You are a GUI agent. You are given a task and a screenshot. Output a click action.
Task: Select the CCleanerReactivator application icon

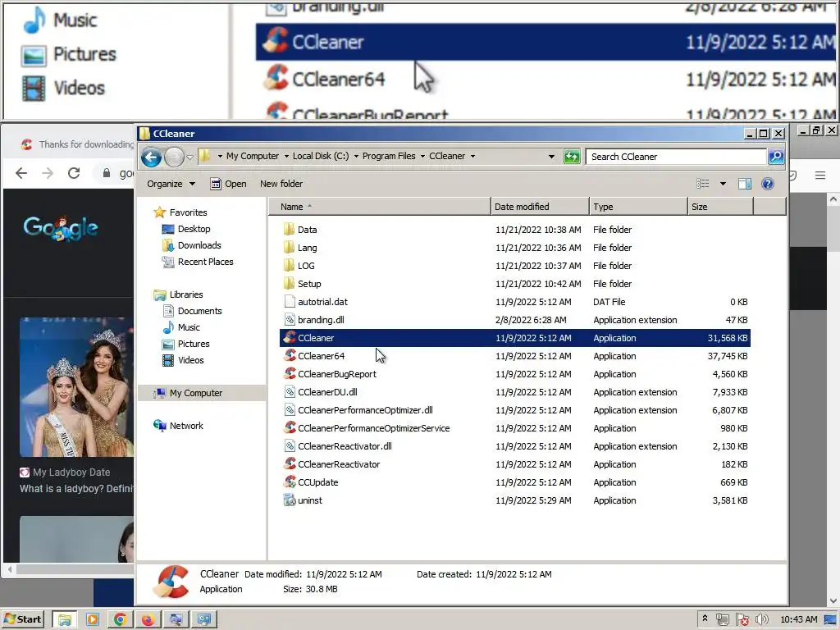pos(290,464)
